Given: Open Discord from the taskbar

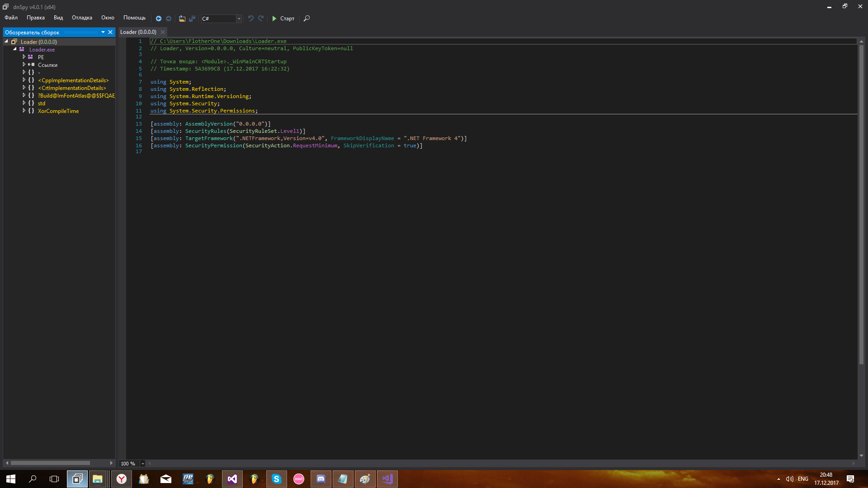Looking at the screenshot, I should coord(321,479).
